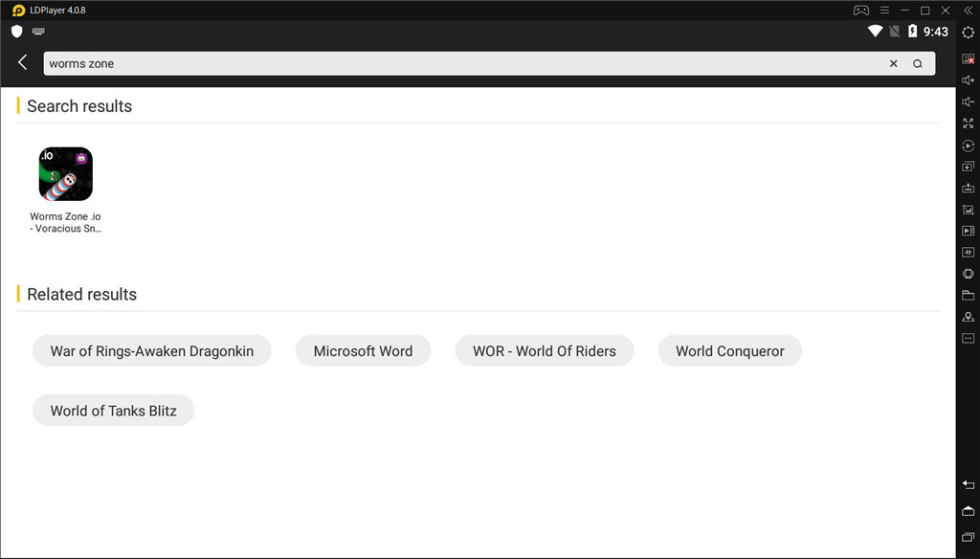980x559 pixels.
Task: Click the volume up icon
Action: [x=968, y=80]
